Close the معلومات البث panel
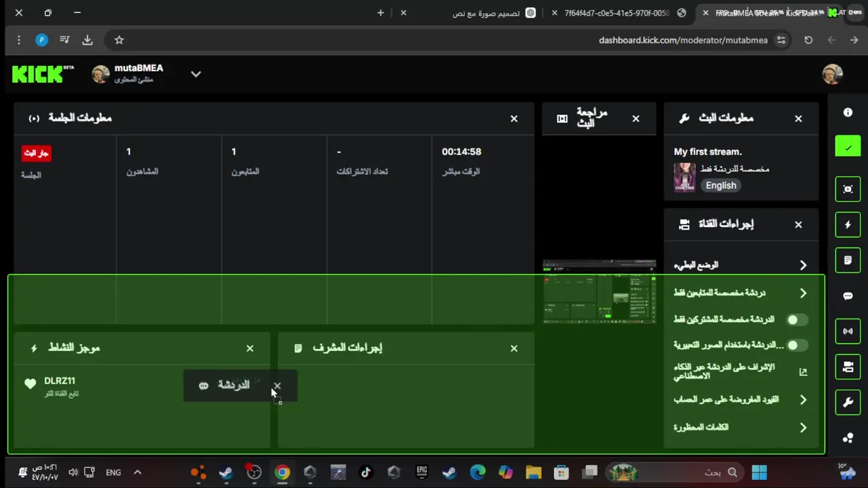The image size is (868, 488). tap(798, 119)
